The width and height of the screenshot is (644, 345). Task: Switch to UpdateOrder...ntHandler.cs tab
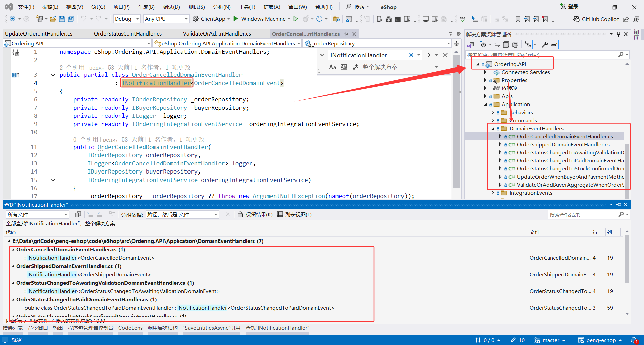[x=39, y=34]
